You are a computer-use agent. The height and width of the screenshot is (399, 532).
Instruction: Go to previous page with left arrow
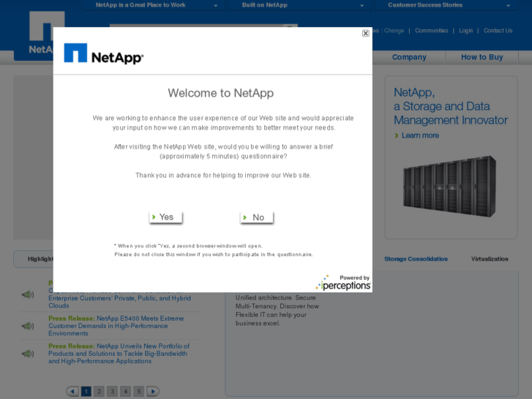[72, 392]
